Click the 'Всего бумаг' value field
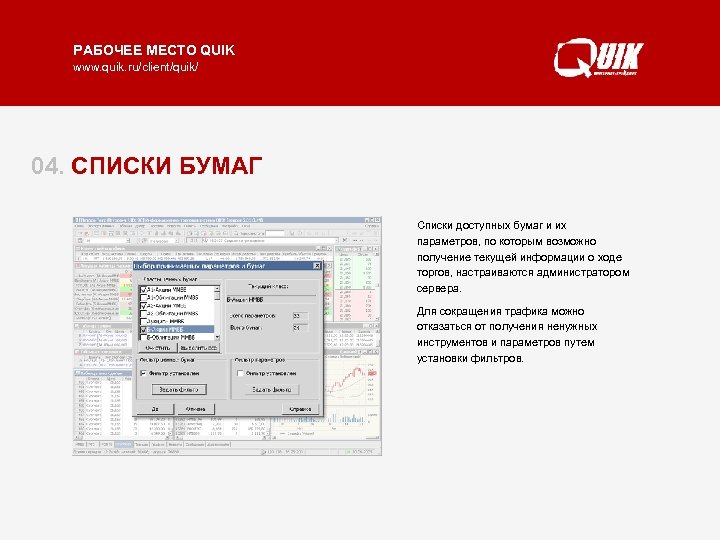Image resolution: width=720 pixels, height=540 pixels. tap(301, 328)
